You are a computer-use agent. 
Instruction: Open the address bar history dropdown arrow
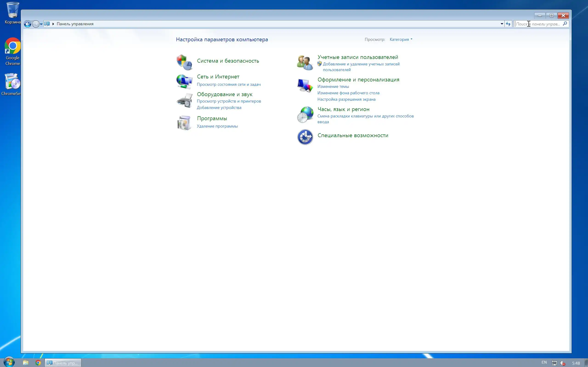point(502,24)
